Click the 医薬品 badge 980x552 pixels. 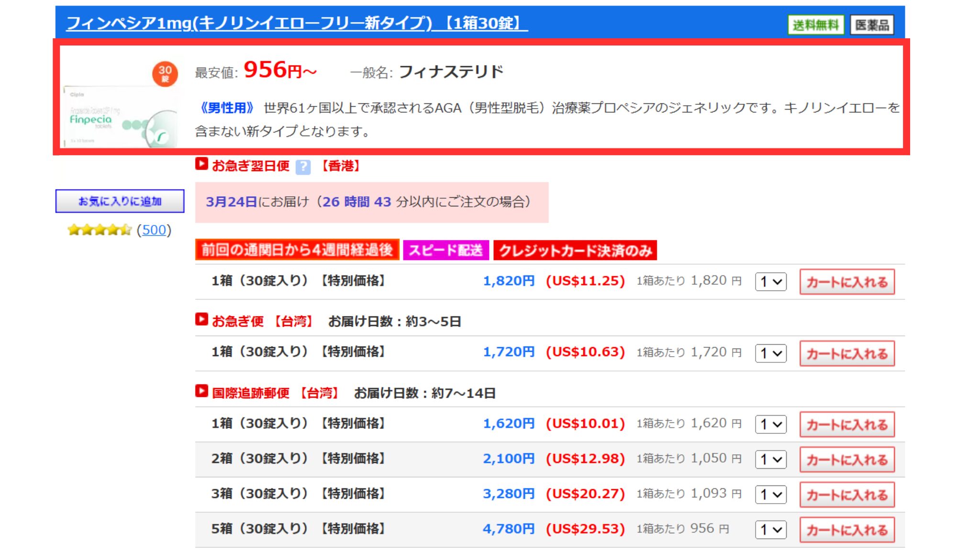(871, 25)
